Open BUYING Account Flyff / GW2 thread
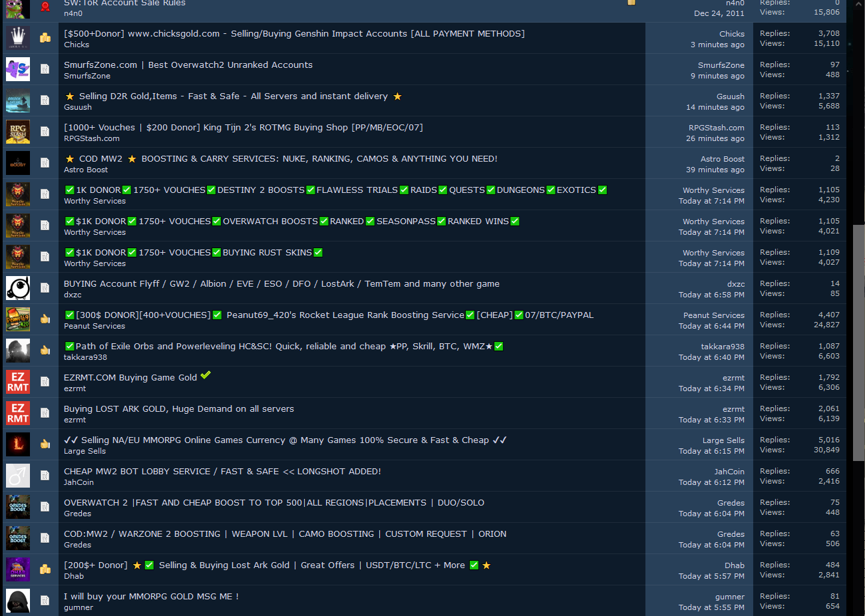This screenshot has width=865, height=616. [281, 283]
